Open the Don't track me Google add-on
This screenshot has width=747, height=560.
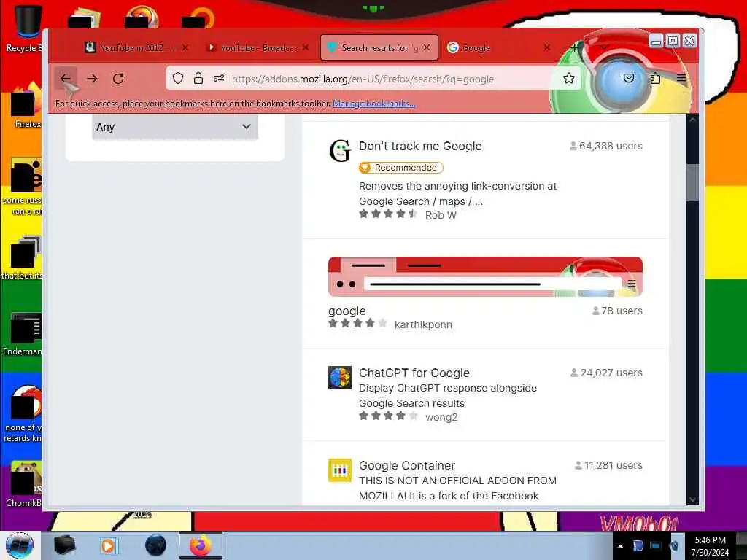click(420, 146)
